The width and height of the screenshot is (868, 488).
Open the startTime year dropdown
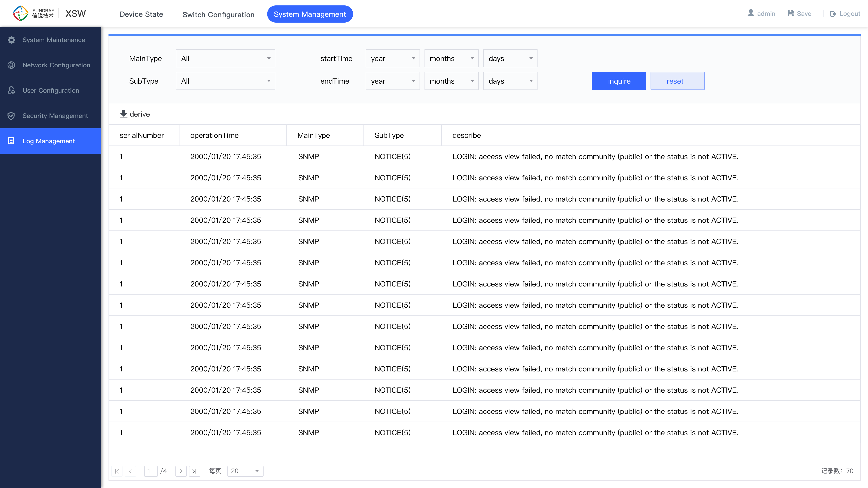[392, 58]
